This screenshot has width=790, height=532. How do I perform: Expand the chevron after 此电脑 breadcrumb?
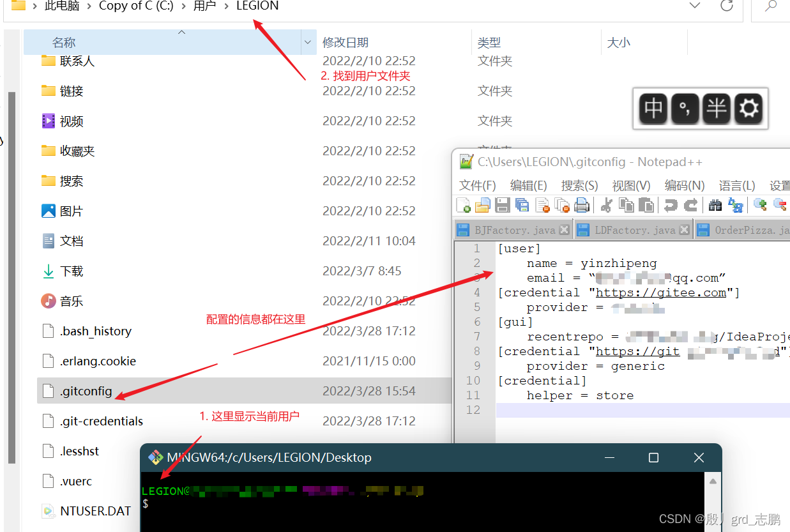[89, 6]
